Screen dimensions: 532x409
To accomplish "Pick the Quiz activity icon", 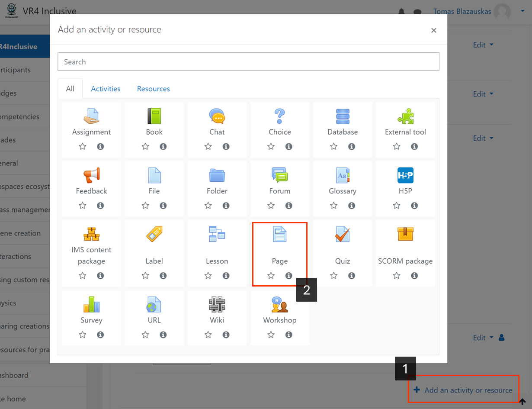I will click(343, 234).
